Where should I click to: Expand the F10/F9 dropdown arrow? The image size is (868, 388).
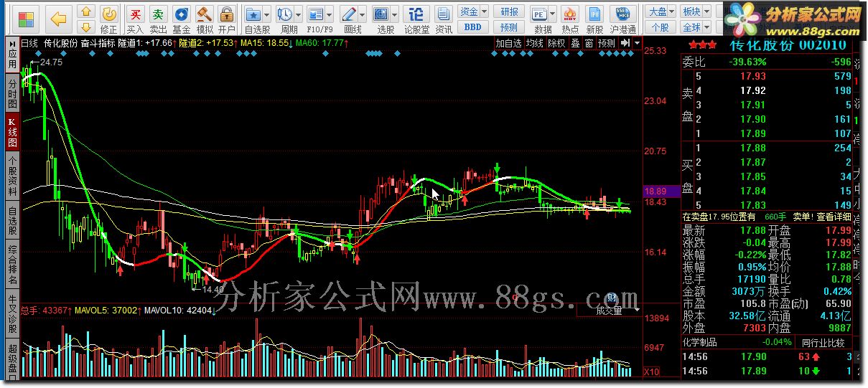click(x=329, y=14)
